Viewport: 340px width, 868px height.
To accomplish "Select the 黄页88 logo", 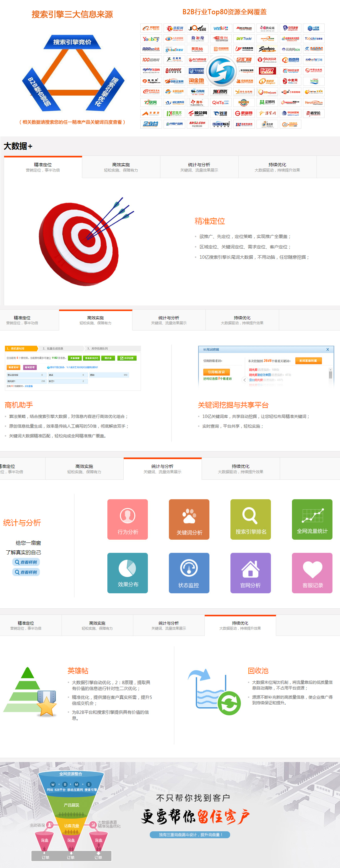I will [198, 49].
